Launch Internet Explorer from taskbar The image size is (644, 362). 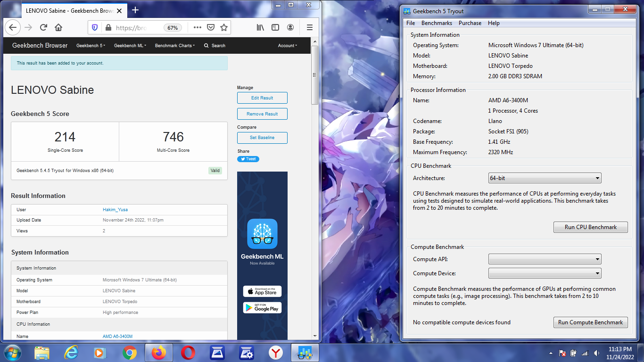pyautogui.click(x=71, y=353)
